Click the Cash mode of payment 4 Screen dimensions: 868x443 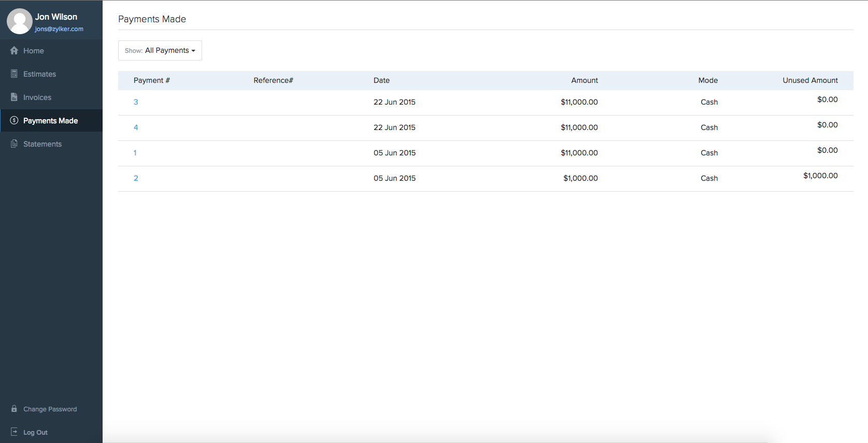tap(709, 127)
